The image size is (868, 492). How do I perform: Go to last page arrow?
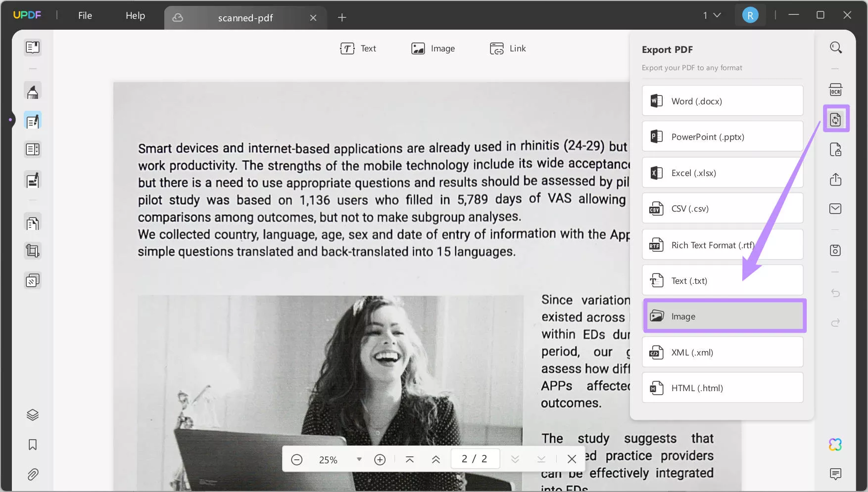click(x=541, y=460)
